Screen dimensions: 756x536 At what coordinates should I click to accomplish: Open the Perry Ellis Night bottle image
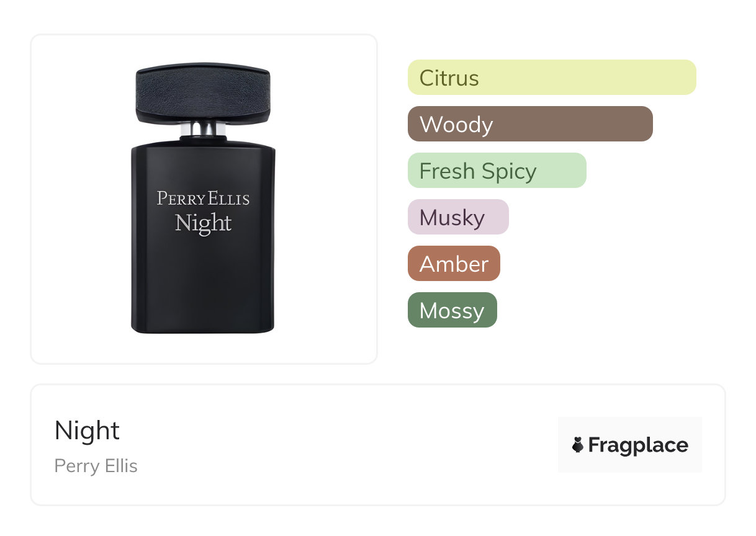(x=203, y=199)
